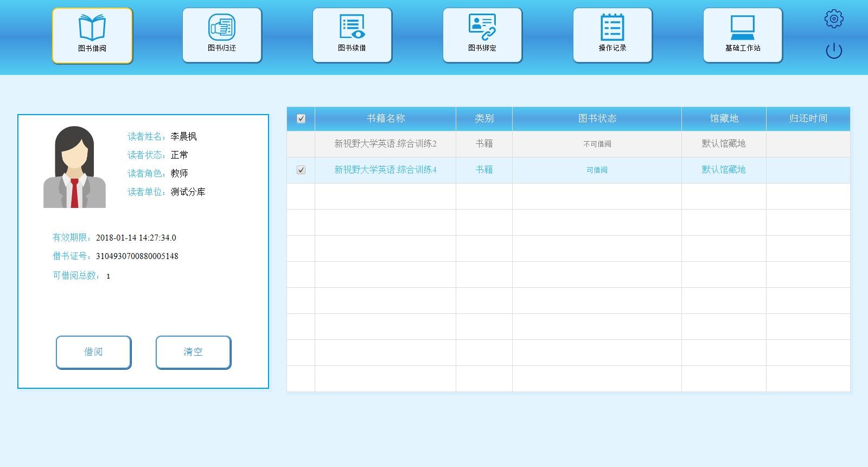Image resolution: width=868 pixels, height=467 pixels.
Task: Toggle the select-all checkbox in table header
Action: (x=301, y=119)
